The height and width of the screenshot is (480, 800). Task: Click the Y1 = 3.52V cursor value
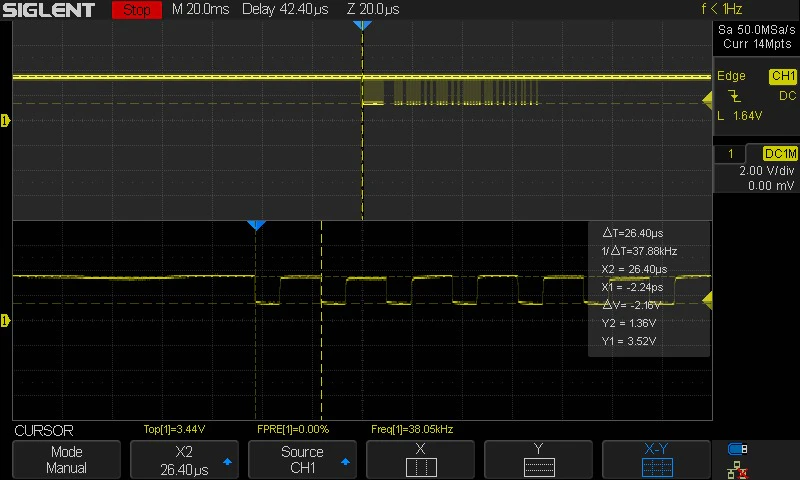pyautogui.click(x=629, y=341)
